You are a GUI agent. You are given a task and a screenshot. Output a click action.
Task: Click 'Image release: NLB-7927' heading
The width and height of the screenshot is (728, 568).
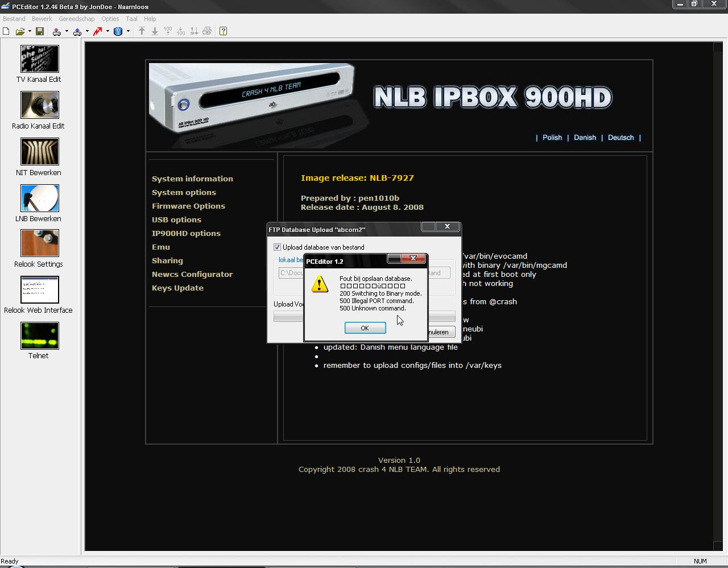click(357, 178)
